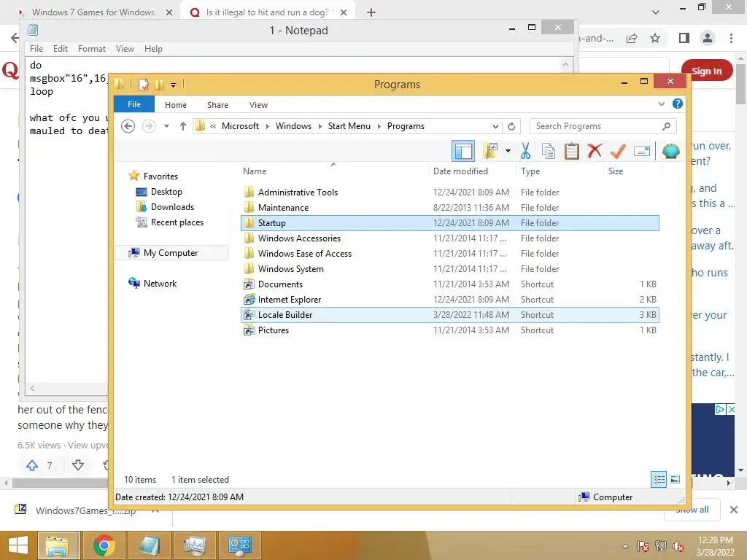This screenshot has height=560, width=747.
Task: Click the Copy toolbar icon
Action: (x=549, y=152)
